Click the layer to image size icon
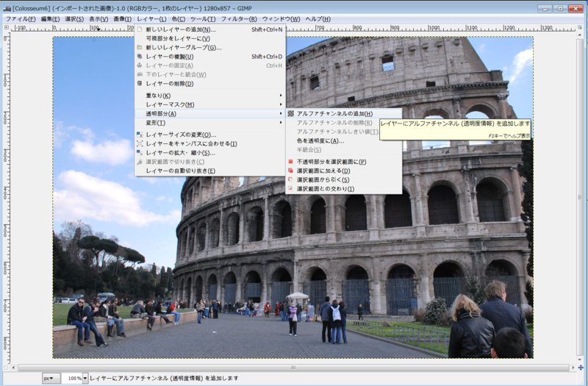Screen dimensions: 588x386 coord(140,143)
